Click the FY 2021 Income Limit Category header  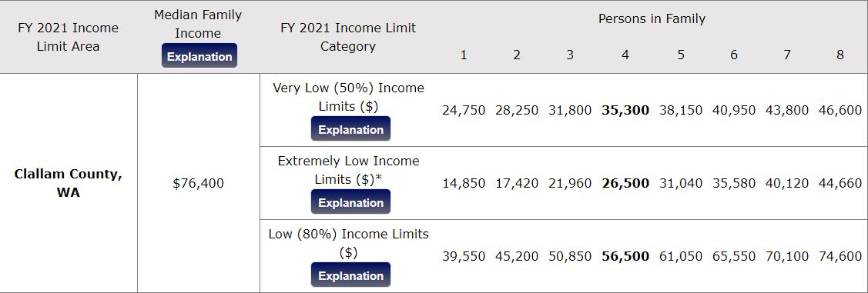click(348, 37)
